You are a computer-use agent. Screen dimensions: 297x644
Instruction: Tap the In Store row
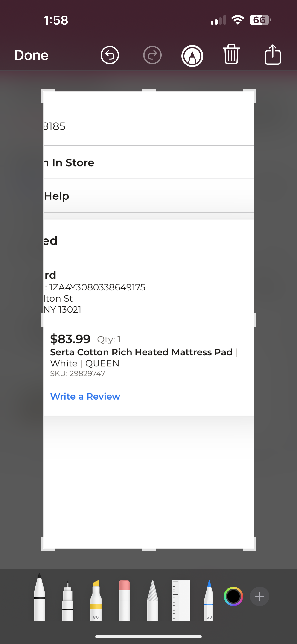pyautogui.click(x=149, y=163)
